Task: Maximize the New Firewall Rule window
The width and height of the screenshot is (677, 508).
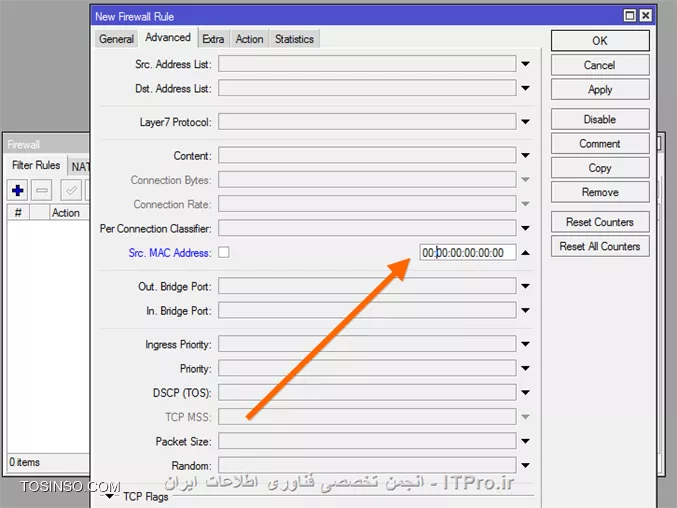Action: (630, 16)
